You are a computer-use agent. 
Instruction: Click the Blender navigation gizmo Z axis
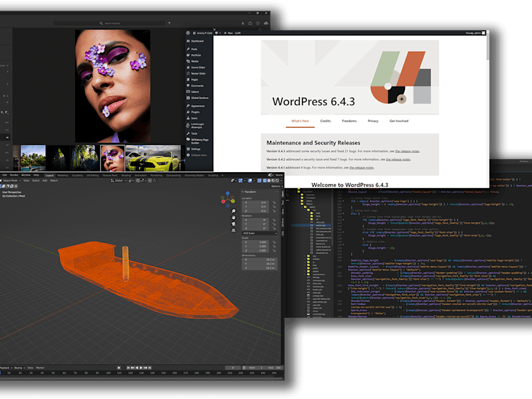click(x=227, y=193)
